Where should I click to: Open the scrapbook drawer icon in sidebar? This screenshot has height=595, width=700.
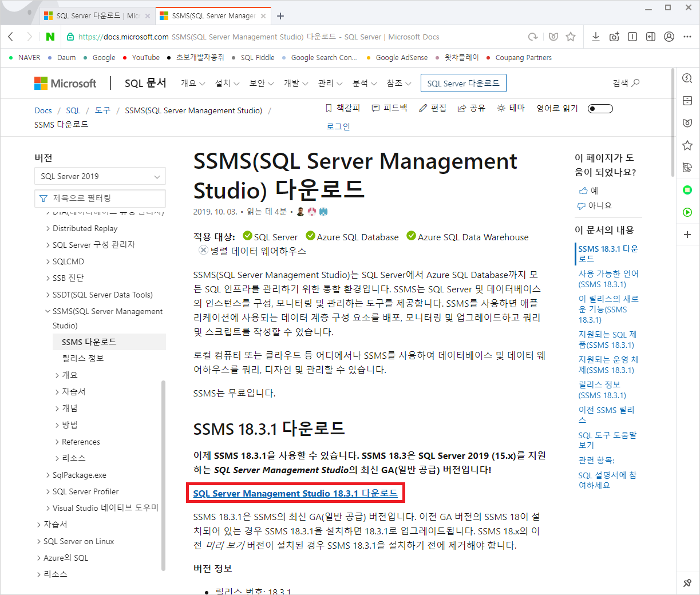pyautogui.click(x=687, y=101)
